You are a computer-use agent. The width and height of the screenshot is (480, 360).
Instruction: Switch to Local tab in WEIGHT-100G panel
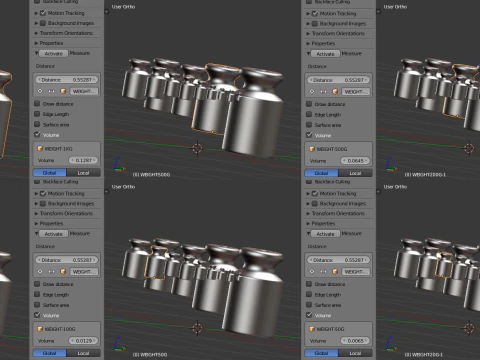point(83,353)
